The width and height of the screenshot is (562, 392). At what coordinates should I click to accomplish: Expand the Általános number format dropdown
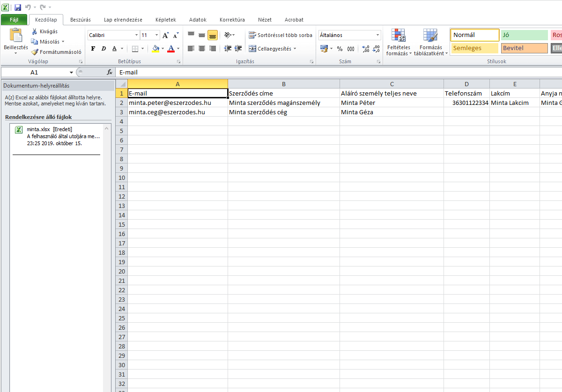pyautogui.click(x=377, y=35)
